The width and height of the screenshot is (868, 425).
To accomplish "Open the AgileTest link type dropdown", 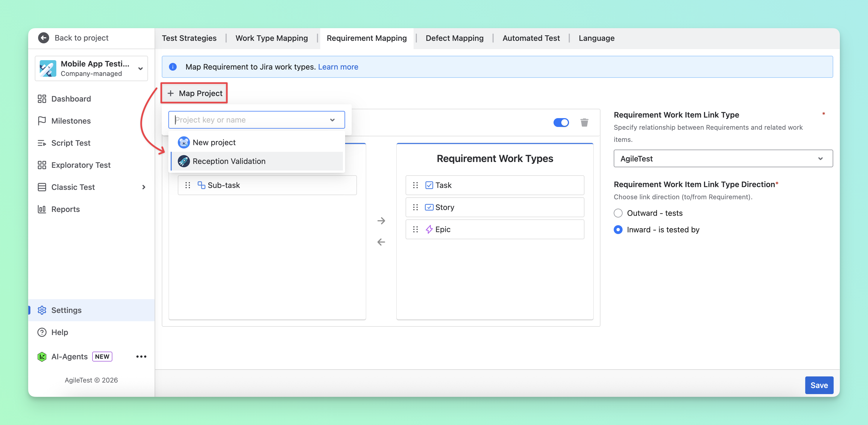I will point(723,158).
